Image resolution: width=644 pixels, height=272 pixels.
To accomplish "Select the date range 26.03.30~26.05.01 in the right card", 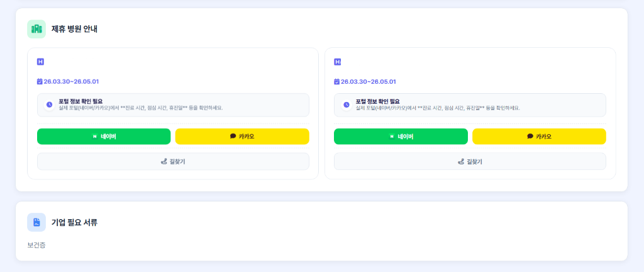I will pos(368,81).
